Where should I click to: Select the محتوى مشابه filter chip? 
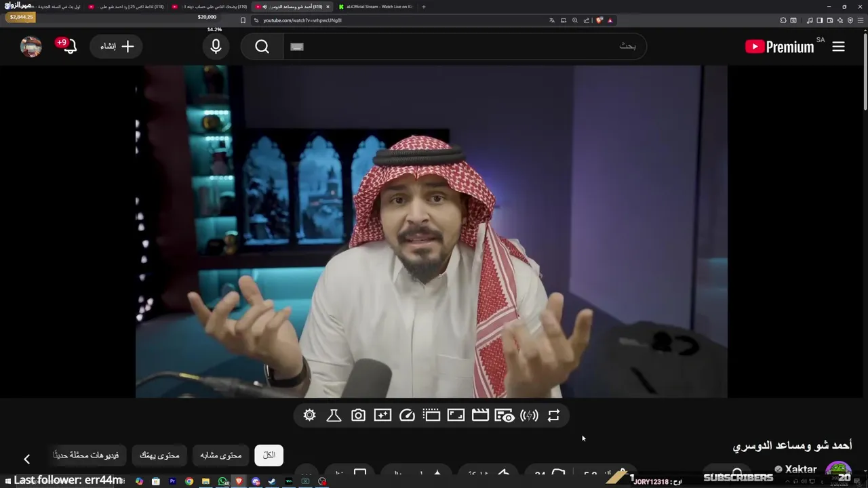click(221, 455)
